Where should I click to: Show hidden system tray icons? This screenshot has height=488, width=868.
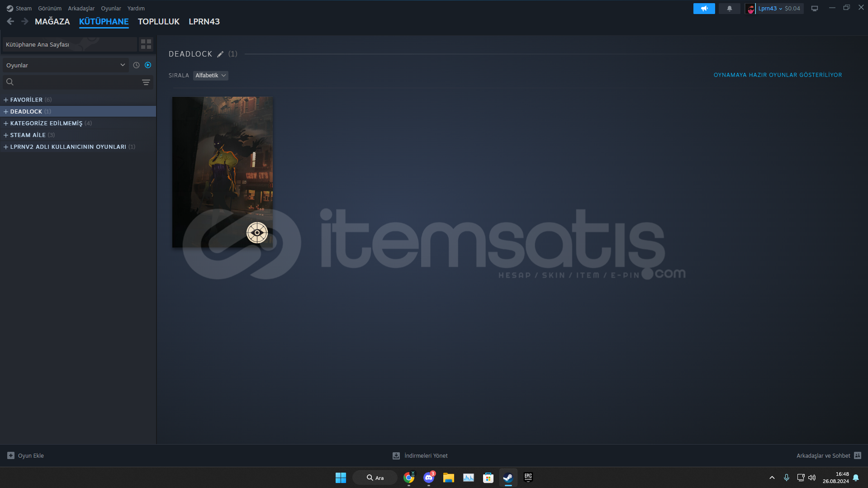(772, 478)
